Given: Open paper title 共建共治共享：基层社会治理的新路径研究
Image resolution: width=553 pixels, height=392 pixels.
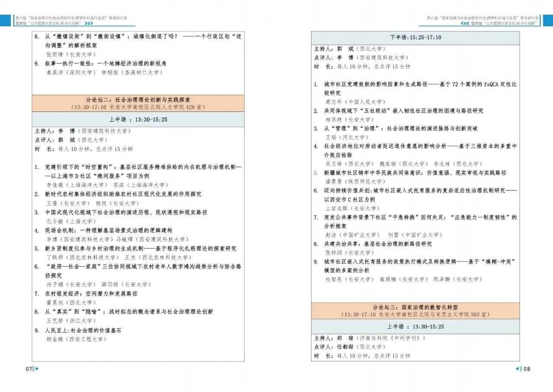Looking at the screenshot, I should pyautogui.click(x=378, y=244).
